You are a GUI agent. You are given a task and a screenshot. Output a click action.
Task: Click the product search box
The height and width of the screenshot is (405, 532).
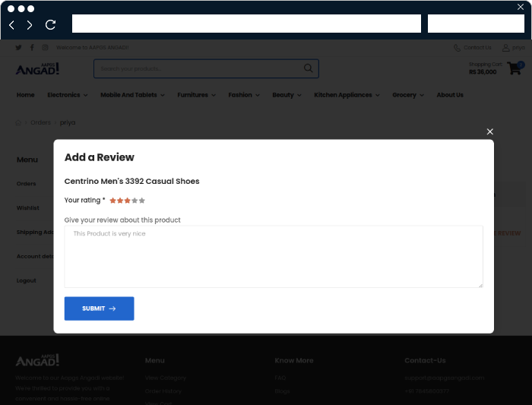point(206,68)
